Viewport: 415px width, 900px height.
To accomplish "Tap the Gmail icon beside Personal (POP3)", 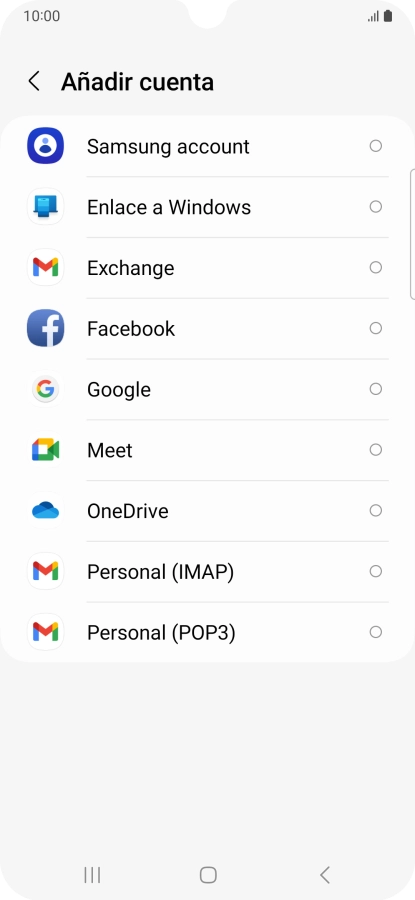I will pyautogui.click(x=45, y=633).
